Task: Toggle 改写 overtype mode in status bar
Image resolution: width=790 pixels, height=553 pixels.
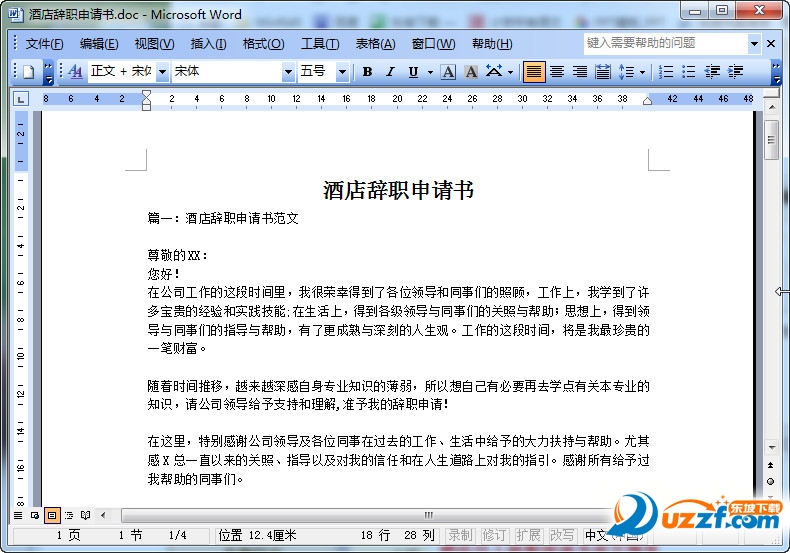Action: point(562,535)
